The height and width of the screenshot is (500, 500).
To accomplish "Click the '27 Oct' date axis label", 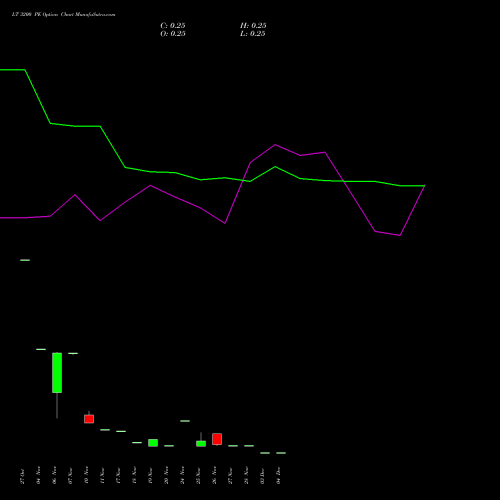I will click(x=22, y=476).
